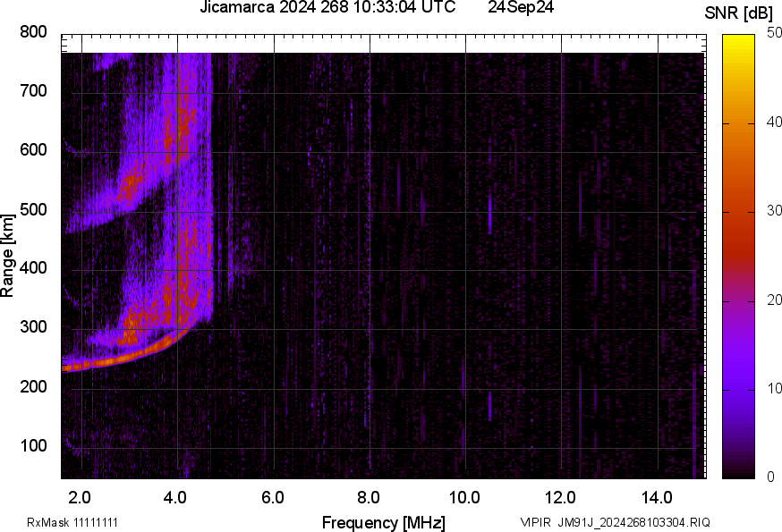This screenshot has width=782, height=532.
Task: Click the 'Frequency [MHz]' axis label
Action: coord(384,522)
